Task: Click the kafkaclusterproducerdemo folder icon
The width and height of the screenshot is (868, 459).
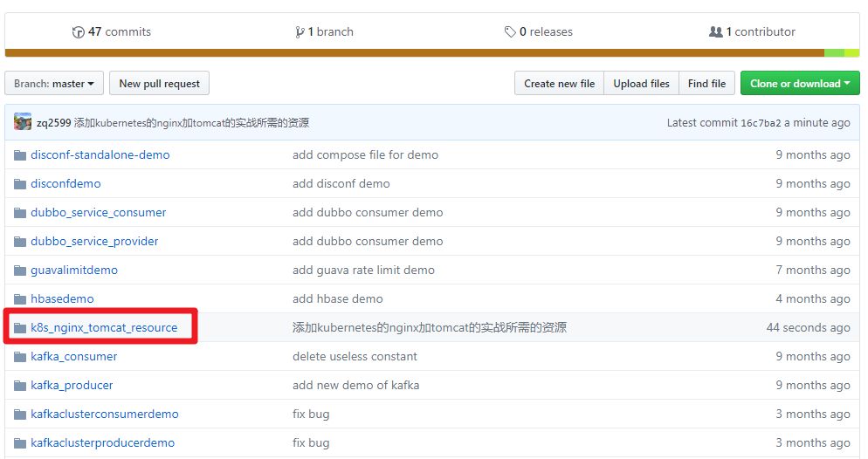Action: pos(20,443)
